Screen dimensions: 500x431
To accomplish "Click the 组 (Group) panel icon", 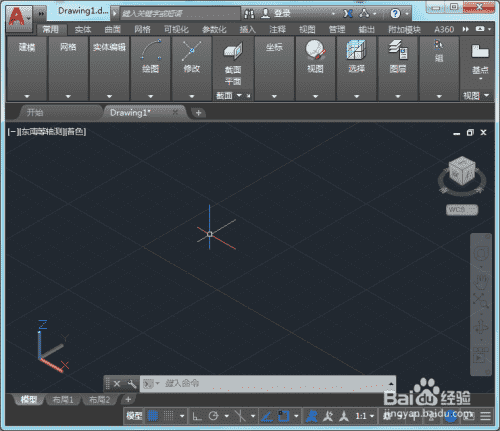I will [439, 45].
